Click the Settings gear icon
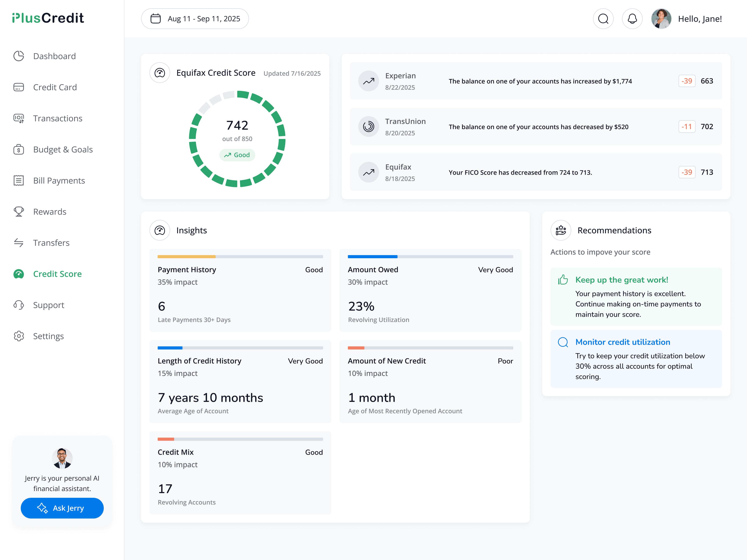The height and width of the screenshot is (560, 747). pos(18,336)
